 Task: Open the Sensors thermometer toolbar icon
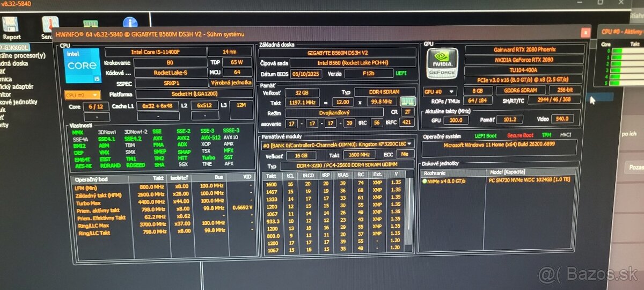pos(50,25)
